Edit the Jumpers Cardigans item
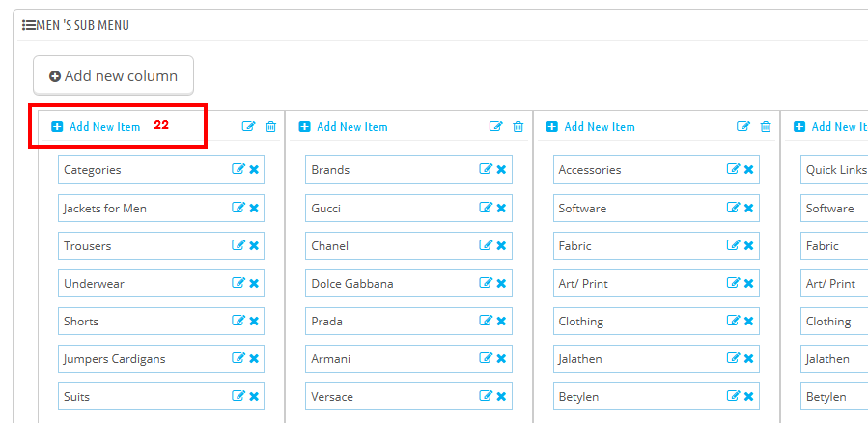Viewport: 868px width, 423px height. coord(238,358)
